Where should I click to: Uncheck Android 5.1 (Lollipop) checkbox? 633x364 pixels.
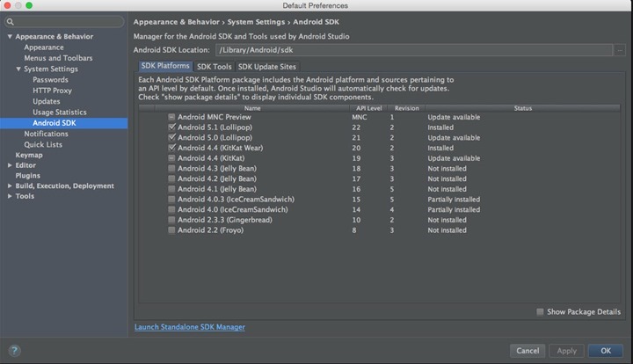pos(171,127)
